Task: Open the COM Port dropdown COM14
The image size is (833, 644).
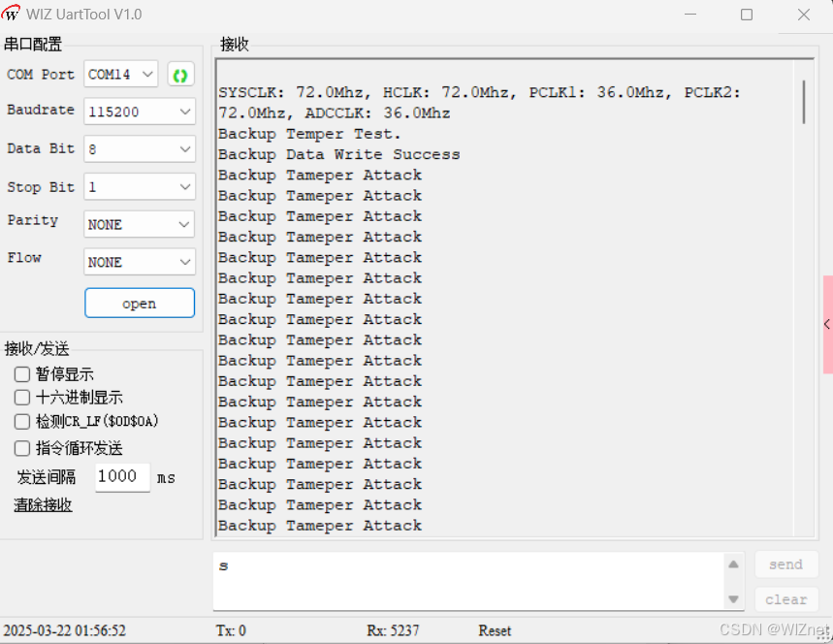Action: point(120,75)
